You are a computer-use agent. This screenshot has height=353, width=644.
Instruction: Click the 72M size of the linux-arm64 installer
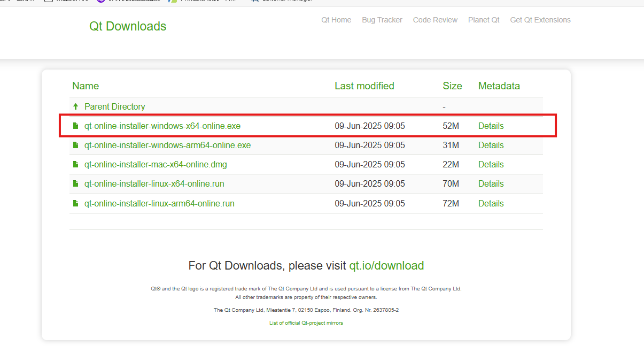click(x=451, y=204)
